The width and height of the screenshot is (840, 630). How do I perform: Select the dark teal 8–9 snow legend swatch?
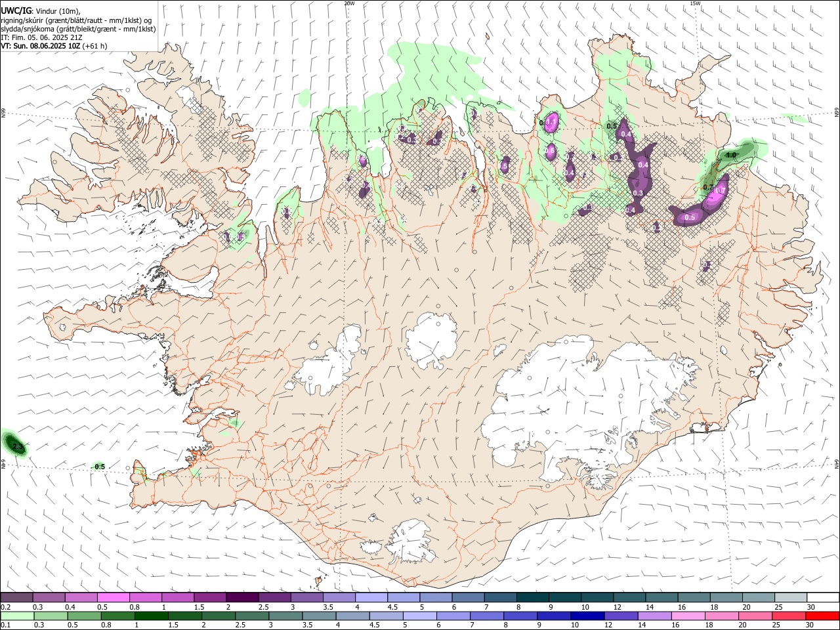533,598
